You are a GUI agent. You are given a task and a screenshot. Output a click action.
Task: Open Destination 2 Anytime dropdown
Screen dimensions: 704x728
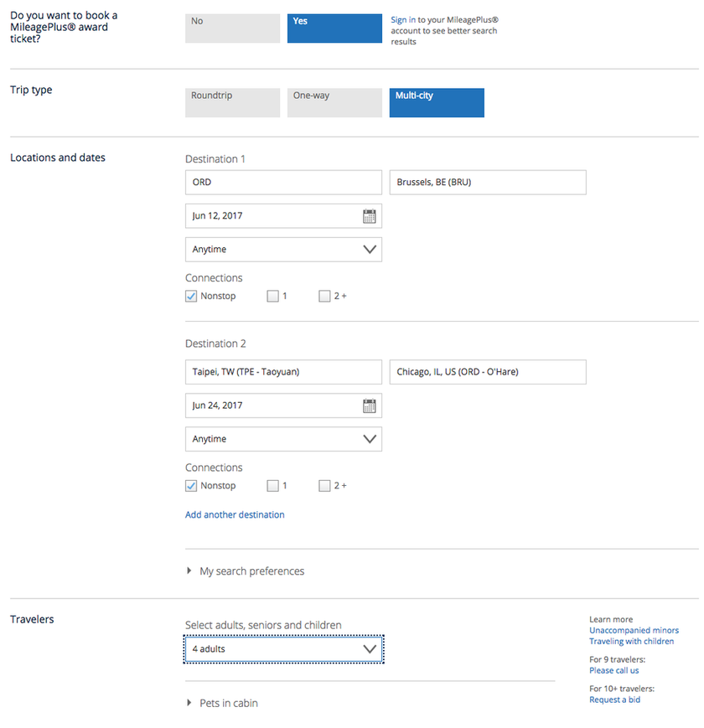click(283, 439)
